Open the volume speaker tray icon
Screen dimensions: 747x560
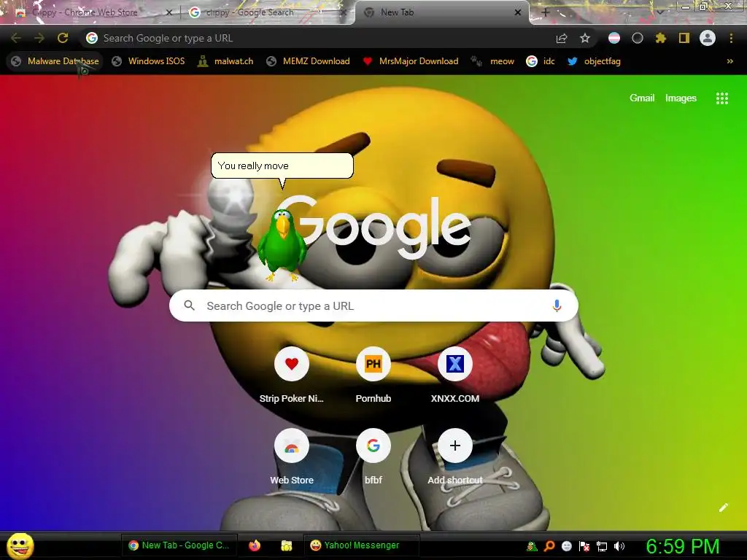click(x=619, y=546)
